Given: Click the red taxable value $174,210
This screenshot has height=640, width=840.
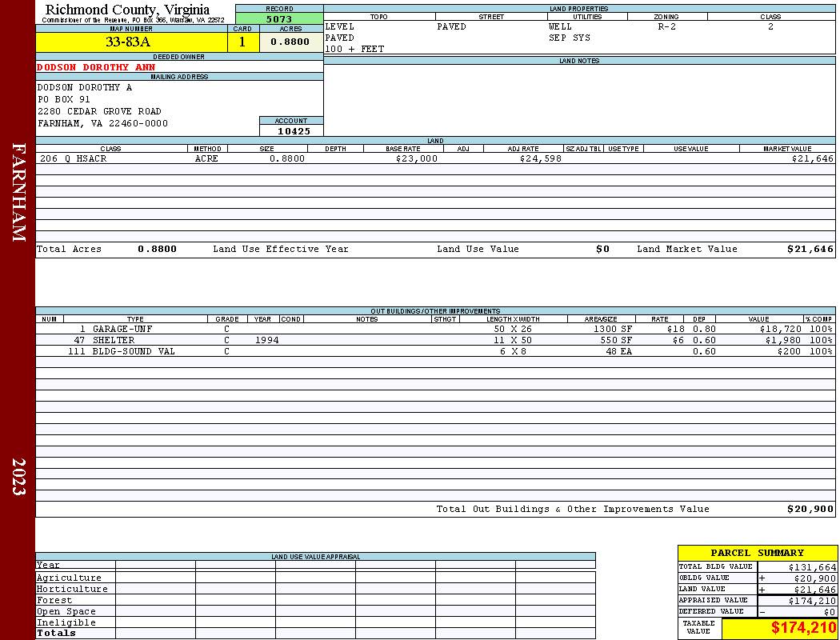Looking at the screenshot, I should tap(804, 628).
